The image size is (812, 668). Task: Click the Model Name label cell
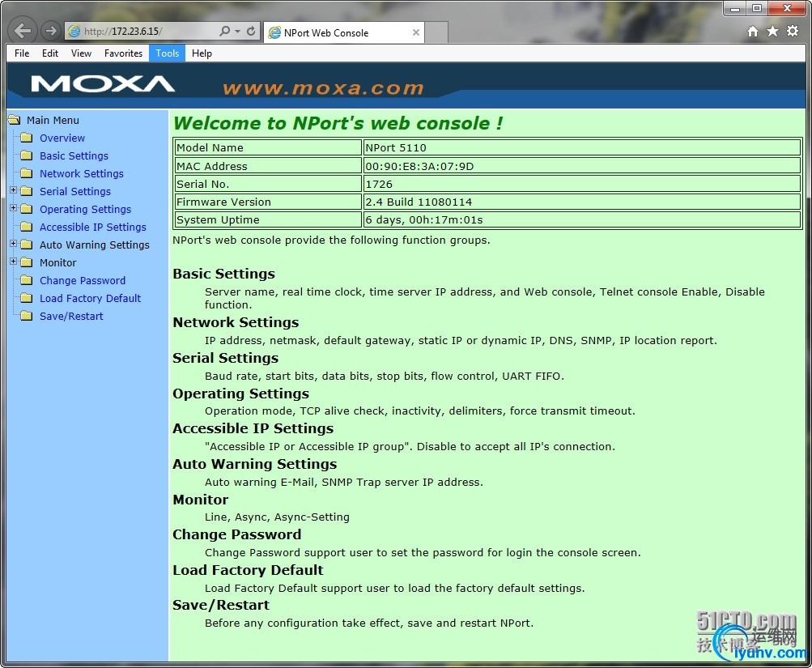tap(268, 147)
